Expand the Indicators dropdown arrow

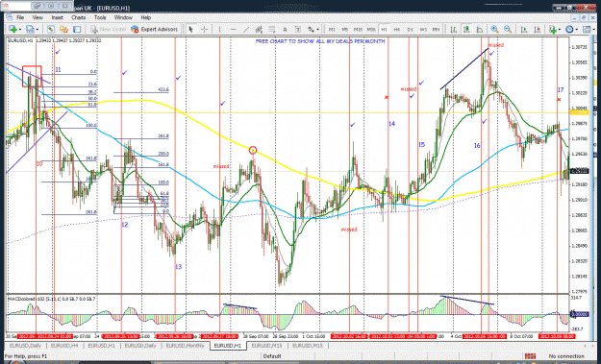560,30
